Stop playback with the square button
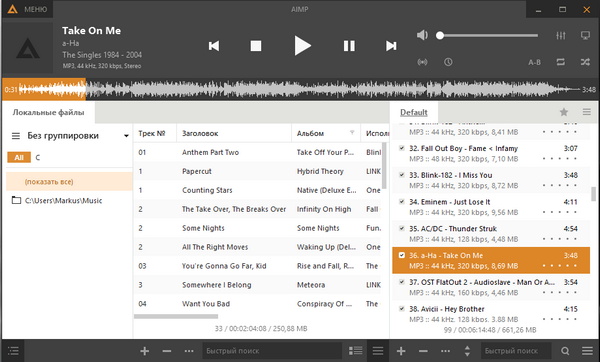The image size is (600, 362). click(256, 46)
